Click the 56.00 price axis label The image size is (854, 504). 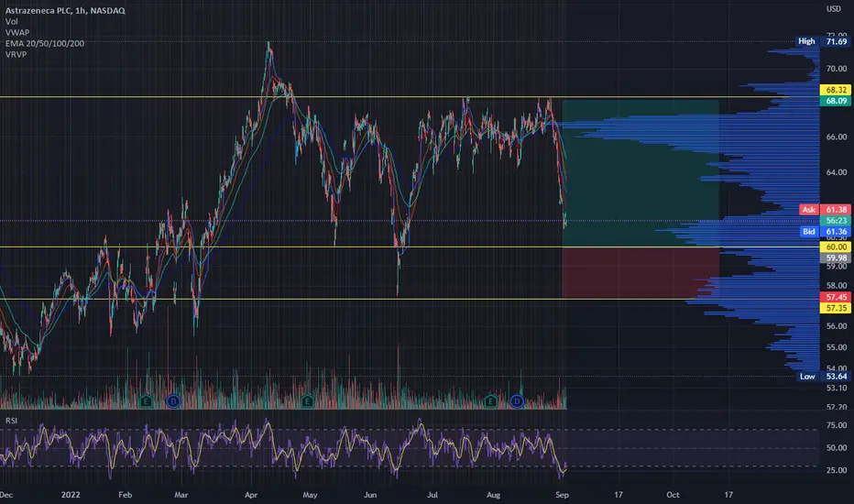[836, 326]
